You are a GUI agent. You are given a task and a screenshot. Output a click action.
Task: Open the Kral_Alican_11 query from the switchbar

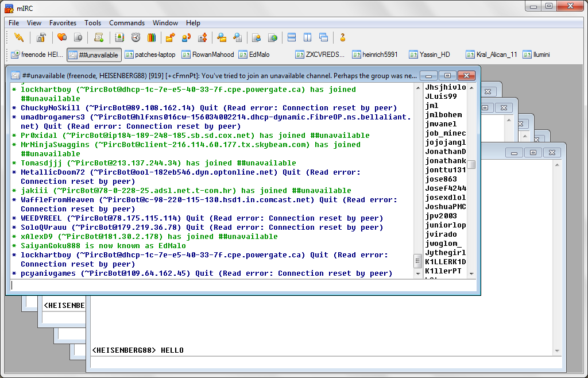(492, 55)
